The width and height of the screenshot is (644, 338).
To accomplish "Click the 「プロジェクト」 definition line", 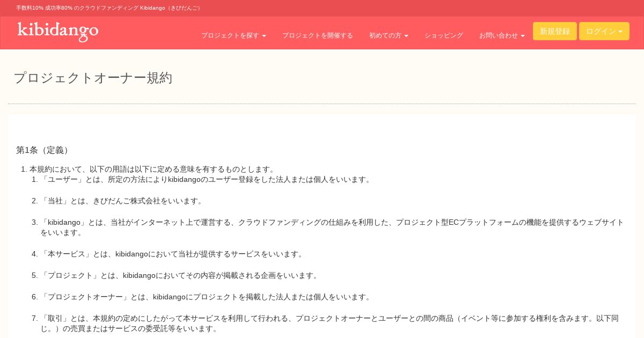I will tap(180, 276).
